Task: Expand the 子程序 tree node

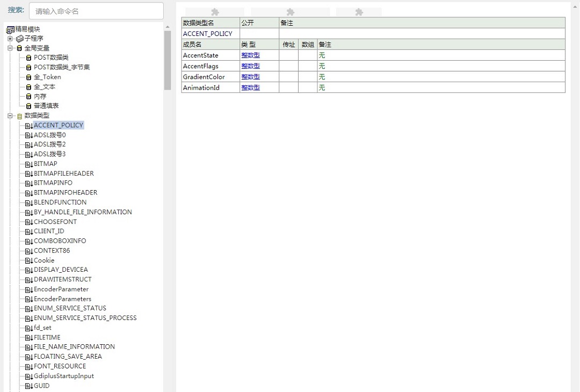Action: [10, 39]
